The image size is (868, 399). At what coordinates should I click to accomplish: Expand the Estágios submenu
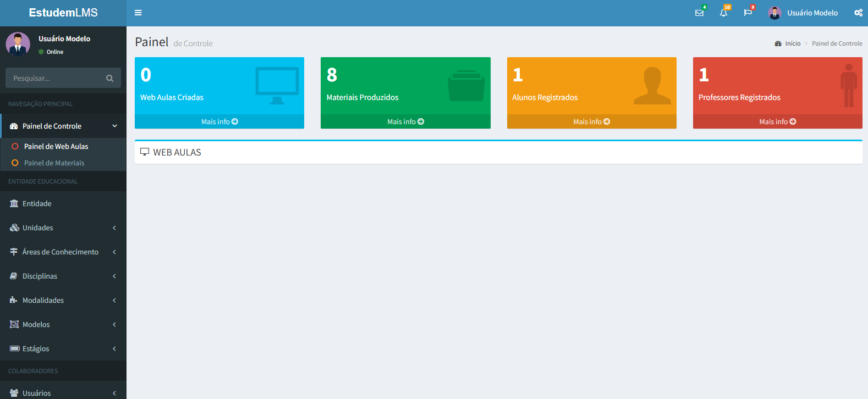[x=114, y=348]
